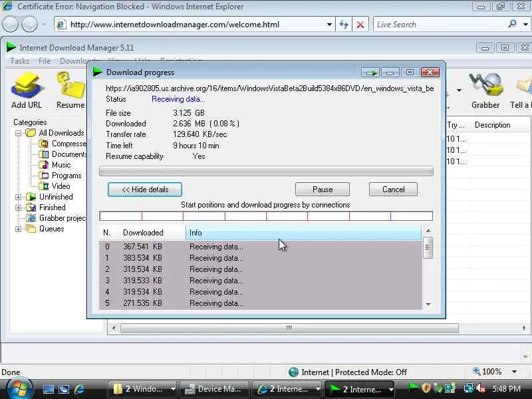Screen dimensions: 532x399
Task: Click the Resume toolbar icon
Action: click(70, 90)
